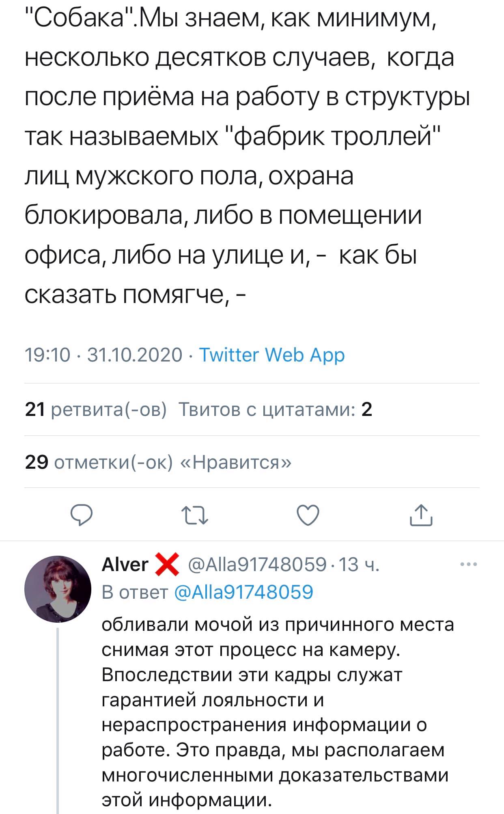Click the «13 ч.» reply timestamp
Viewport: 504px width, 814px height.
coord(359,565)
